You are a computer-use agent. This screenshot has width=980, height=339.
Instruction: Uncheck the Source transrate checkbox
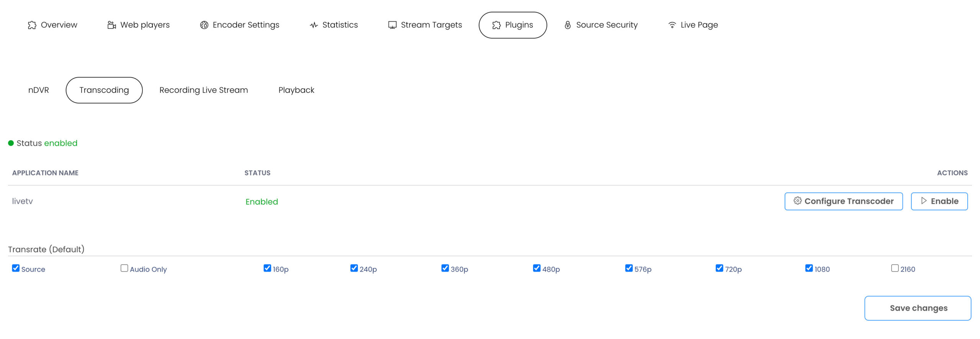pyautogui.click(x=16, y=268)
